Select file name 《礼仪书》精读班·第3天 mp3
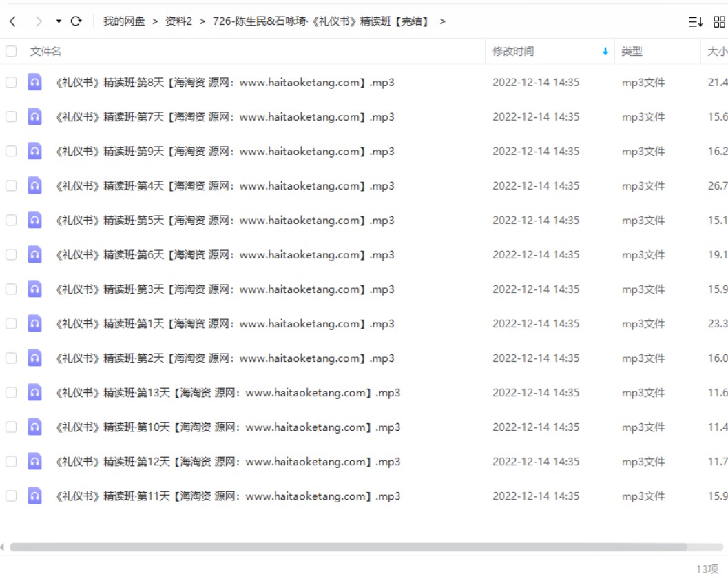 pos(225,289)
